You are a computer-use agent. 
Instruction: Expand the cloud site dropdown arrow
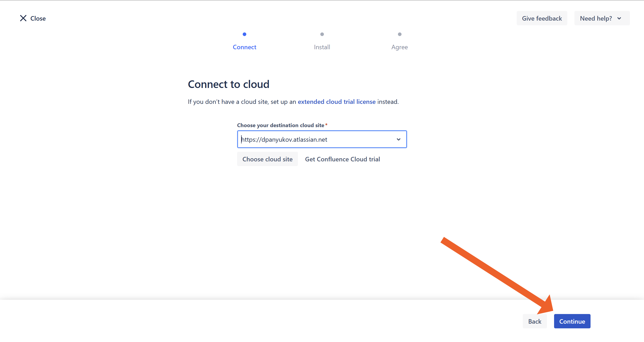[x=398, y=139]
